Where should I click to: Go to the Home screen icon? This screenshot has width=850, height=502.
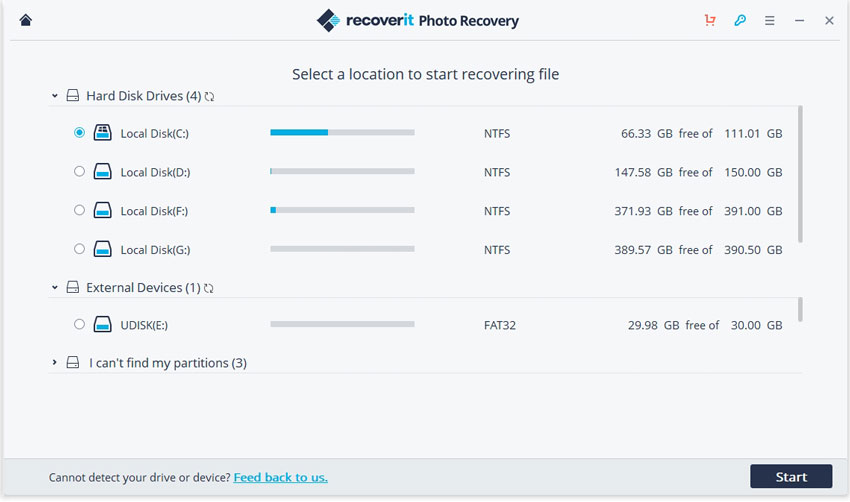25,20
